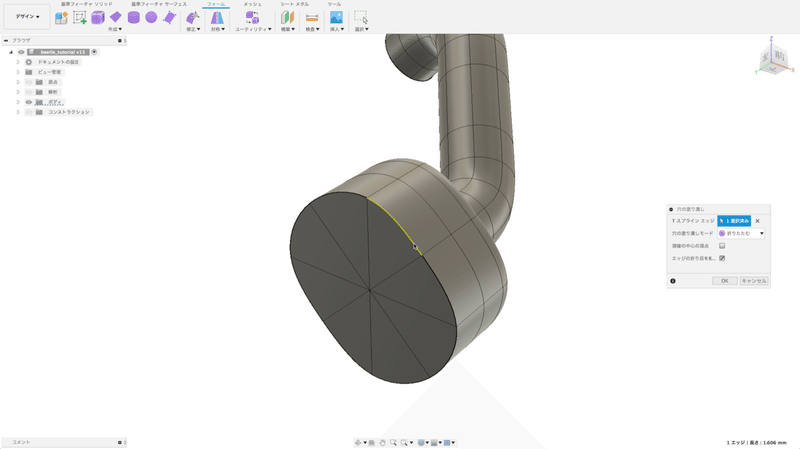Select the T-Spline Box tool
Viewport: 800px width, 449px height.
pyautogui.click(x=97, y=18)
